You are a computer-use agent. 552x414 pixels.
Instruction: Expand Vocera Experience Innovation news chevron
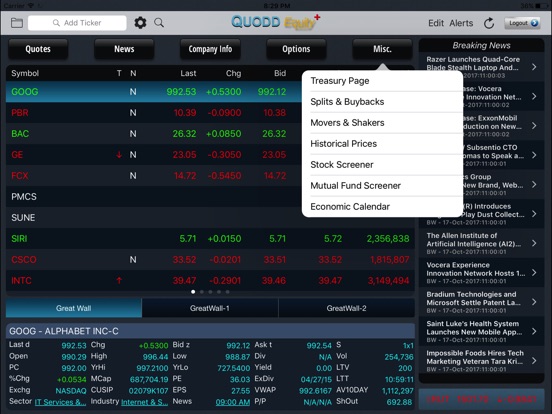click(534, 272)
